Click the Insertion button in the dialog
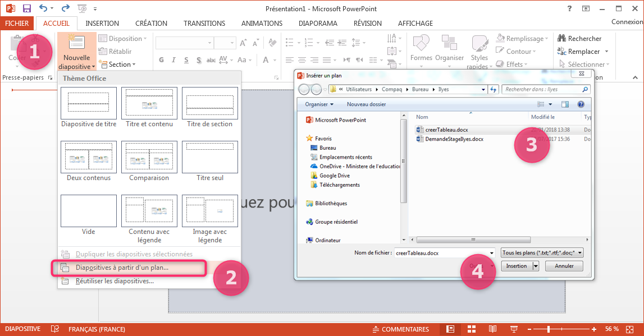This screenshot has height=336, width=644. click(515, 265)
